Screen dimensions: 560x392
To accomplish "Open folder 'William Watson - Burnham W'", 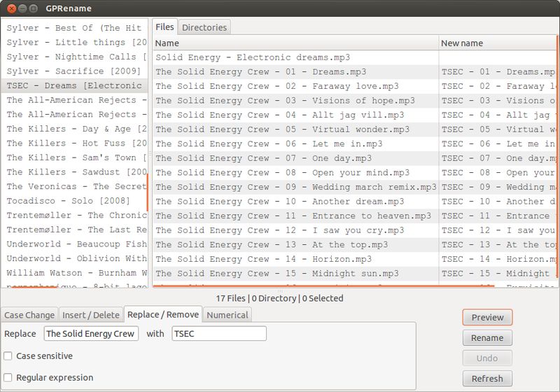I will [x=74, y=273].
